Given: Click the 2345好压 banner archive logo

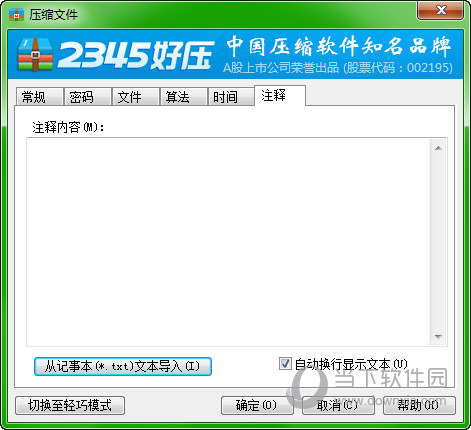Looking at the screenshot, I should (35, 54).
